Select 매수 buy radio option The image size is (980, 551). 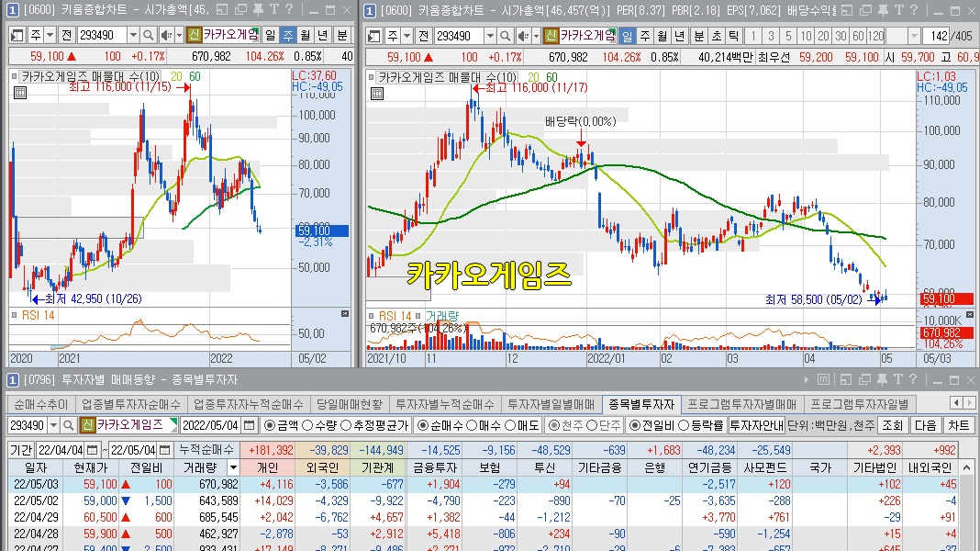(472, 425)
